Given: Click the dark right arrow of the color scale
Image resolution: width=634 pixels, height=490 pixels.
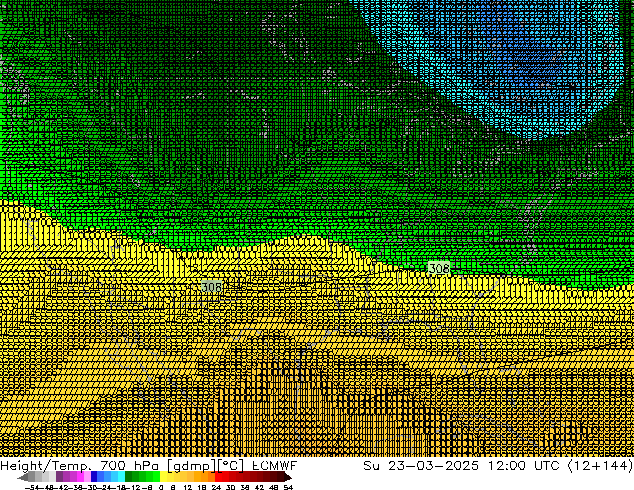Looking at the screenshot, I should (x=288, y=477).
